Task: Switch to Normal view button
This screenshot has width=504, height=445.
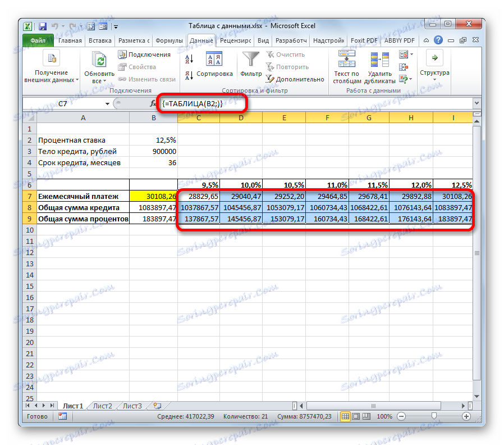Action: coord(345,416)
